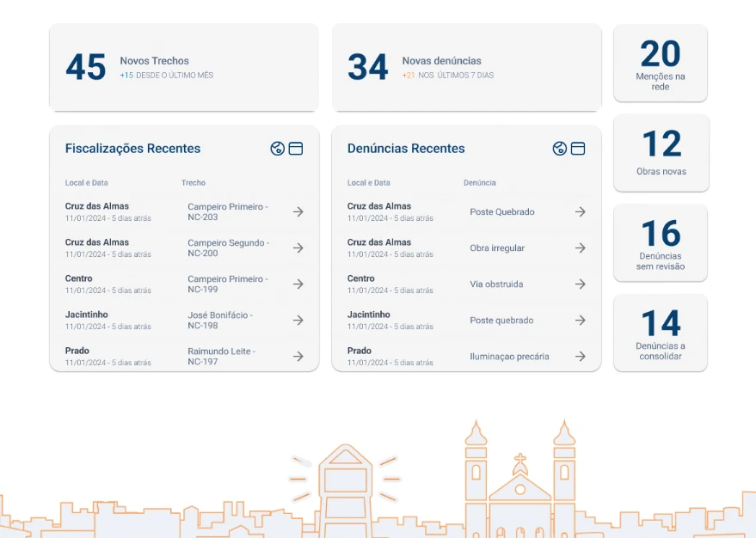Select Jacintinho Poste quebrado report text
Image resolution: width=756 pixels, height=538 pixels.
(x=501, y=321)
